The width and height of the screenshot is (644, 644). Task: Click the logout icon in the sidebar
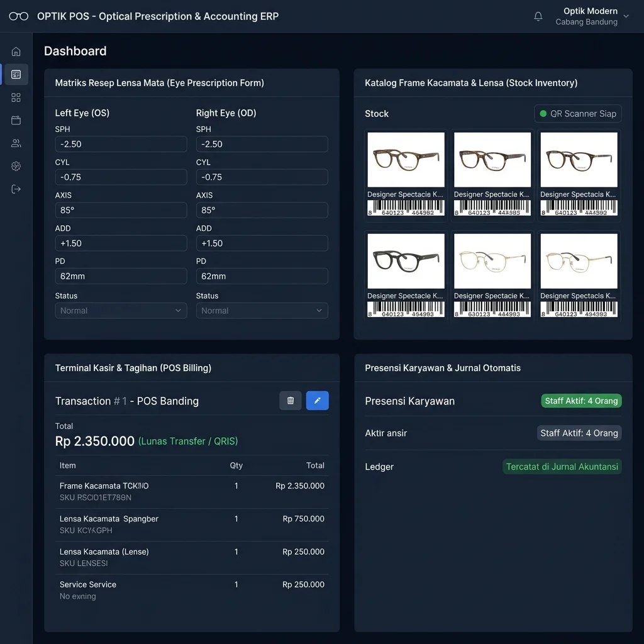pos(16,189)
